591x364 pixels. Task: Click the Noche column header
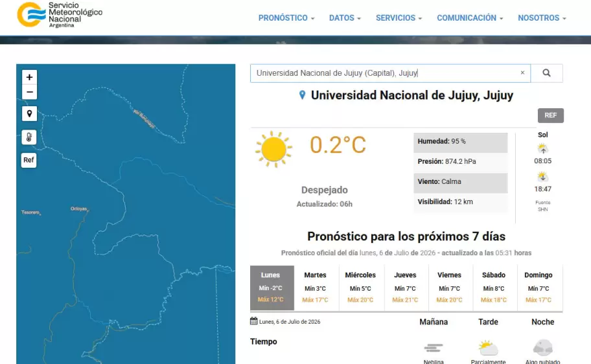[x=543, y=322]
